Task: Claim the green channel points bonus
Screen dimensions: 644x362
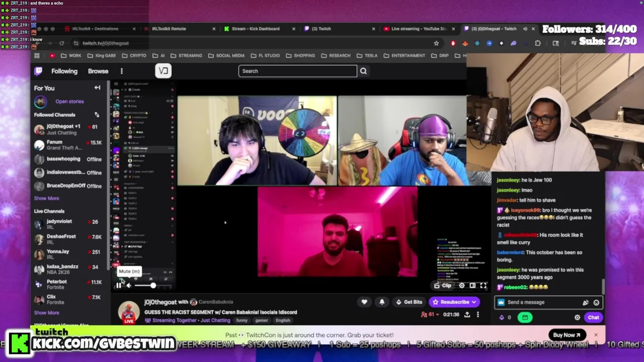Action: click(x=525, y=317)
